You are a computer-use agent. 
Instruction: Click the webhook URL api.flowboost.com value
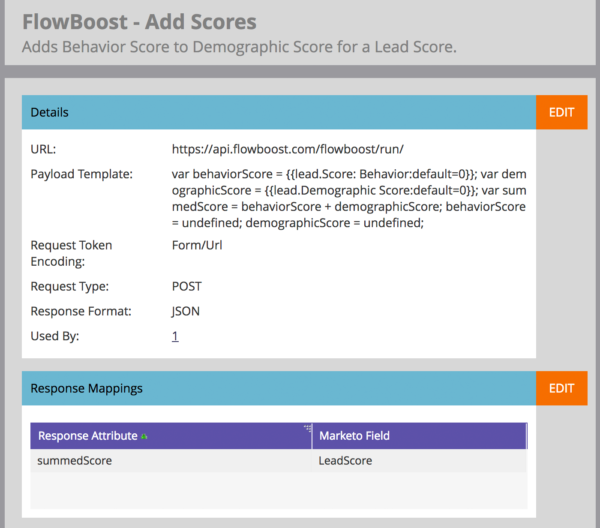point(287,149)
